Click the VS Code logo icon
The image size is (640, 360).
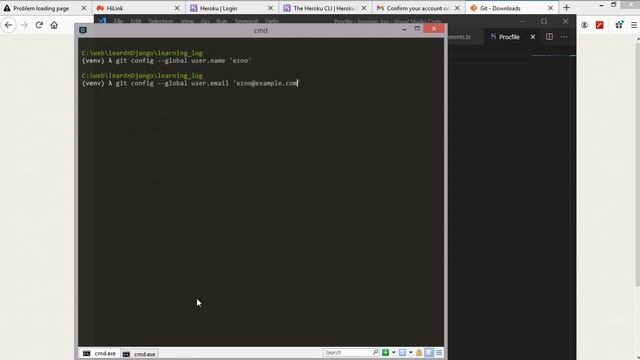point(102,21)
